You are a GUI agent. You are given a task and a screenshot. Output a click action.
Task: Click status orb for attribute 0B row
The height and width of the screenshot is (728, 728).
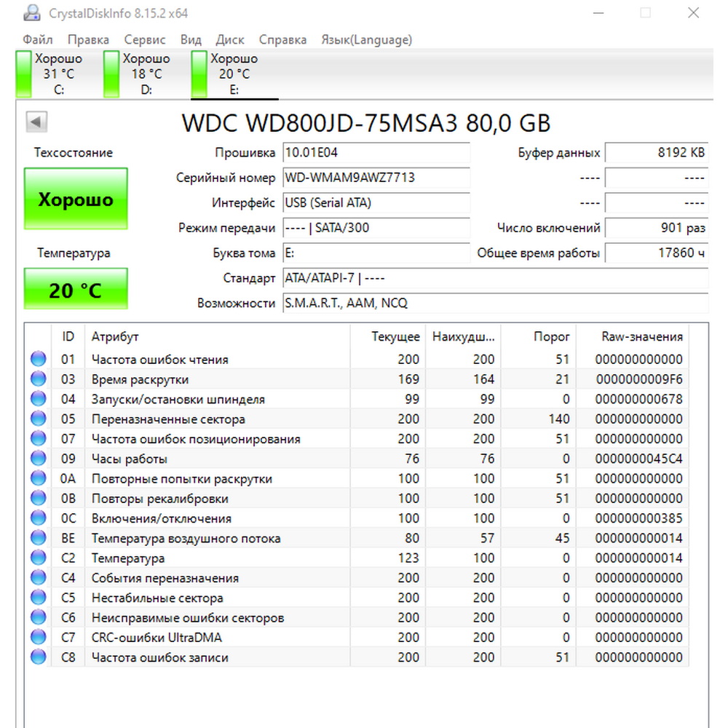click(x=39, y=498)
